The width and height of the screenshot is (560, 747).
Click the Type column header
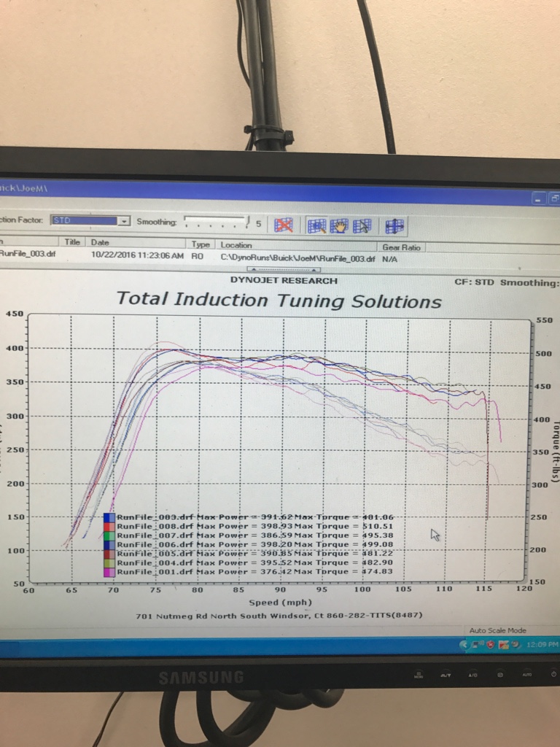point(201,244)
